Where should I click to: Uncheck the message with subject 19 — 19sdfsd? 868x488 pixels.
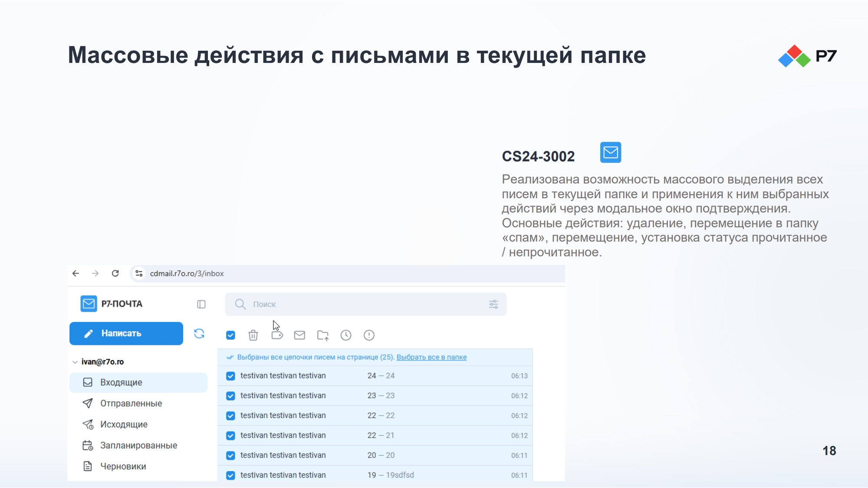pos(230,475)
